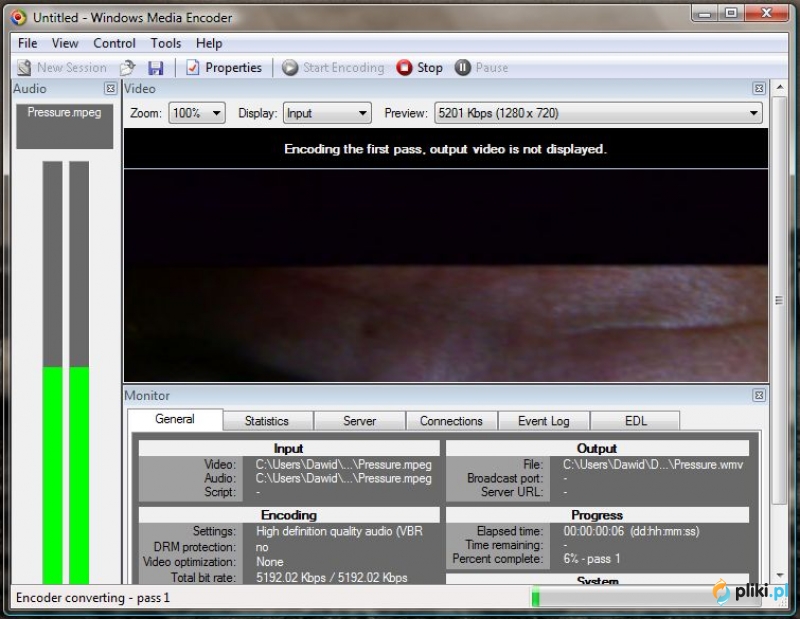Click the Video optimization 'None' value

point(270,562)
